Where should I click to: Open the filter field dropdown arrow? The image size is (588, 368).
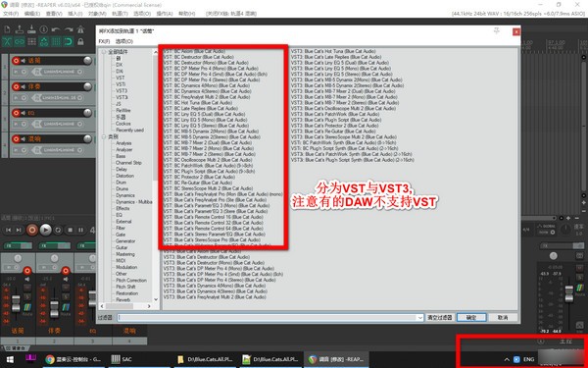point(420,318)
